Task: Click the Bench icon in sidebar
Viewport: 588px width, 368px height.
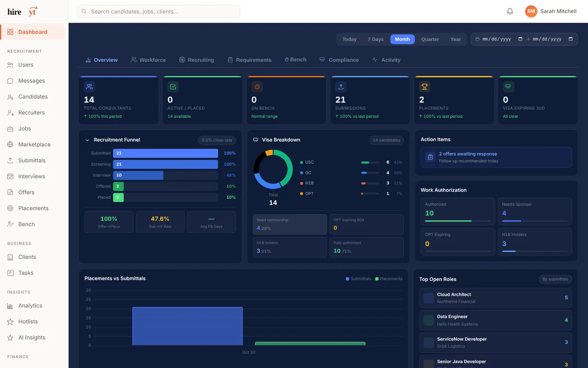Action: (x=10, y=224)
